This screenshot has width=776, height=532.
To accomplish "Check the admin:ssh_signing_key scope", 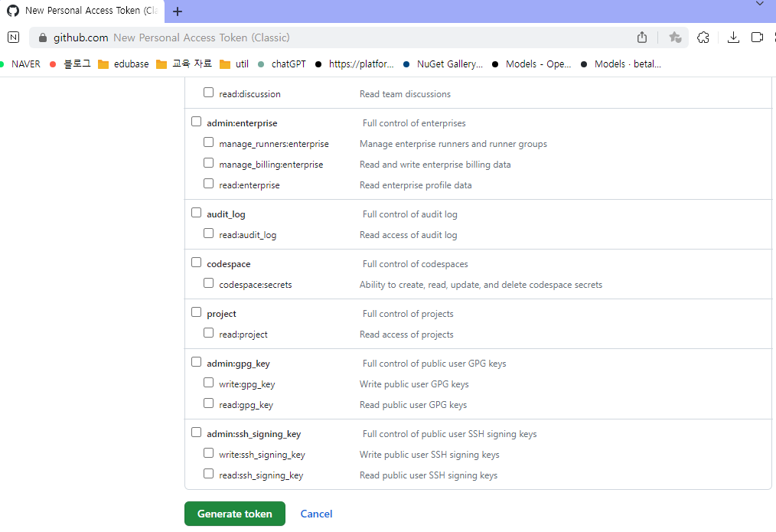I will (196, 432).
